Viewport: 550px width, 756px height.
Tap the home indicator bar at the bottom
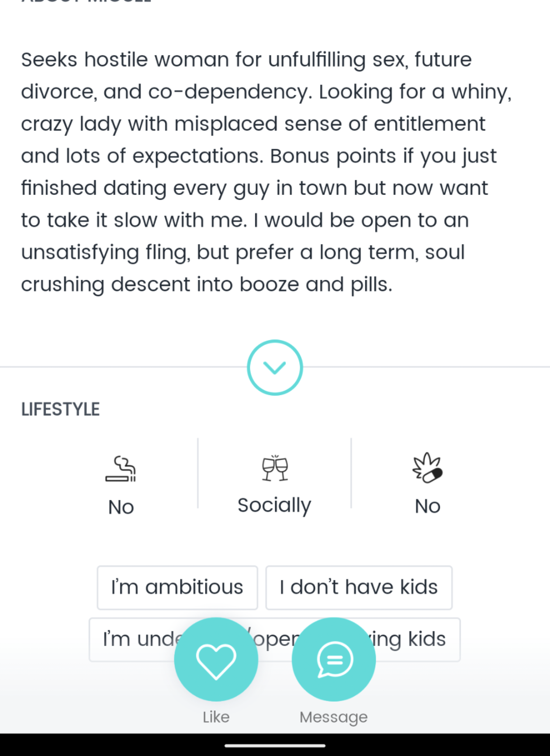pyautogui.click(x=275, y=746)
